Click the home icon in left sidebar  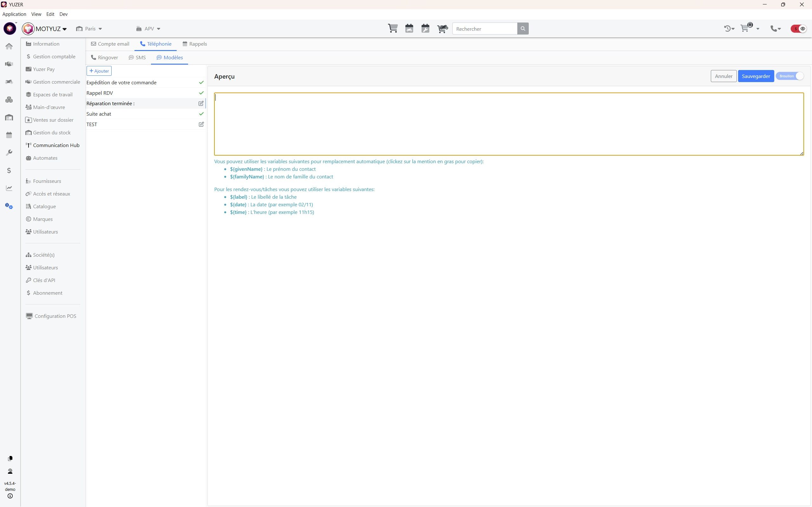tap(9, 46)
